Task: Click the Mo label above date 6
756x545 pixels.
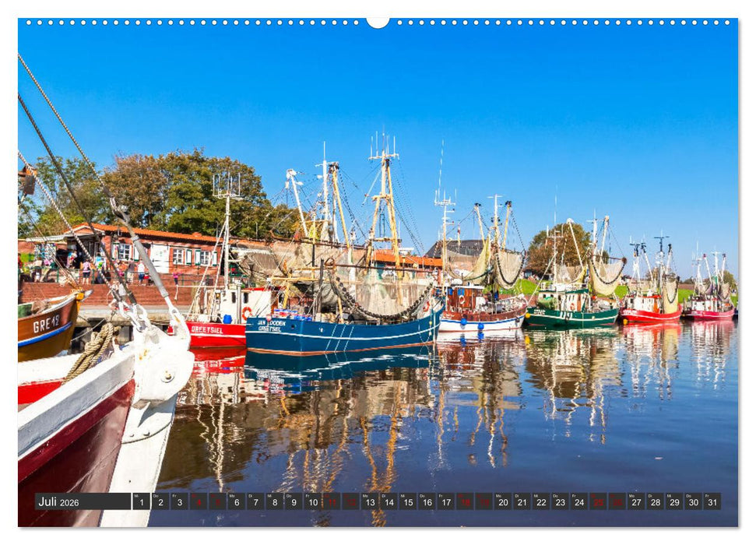Action: pyautogui.click(x=234, y=495)
